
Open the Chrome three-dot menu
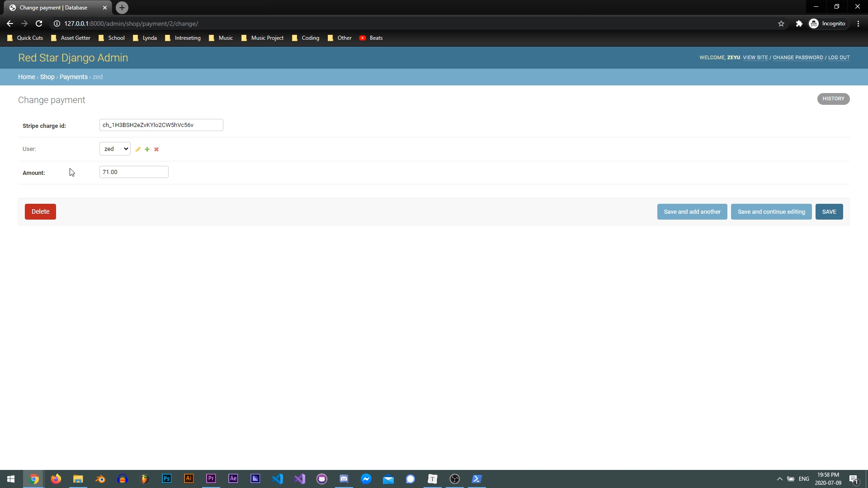[x=858, y=23]
